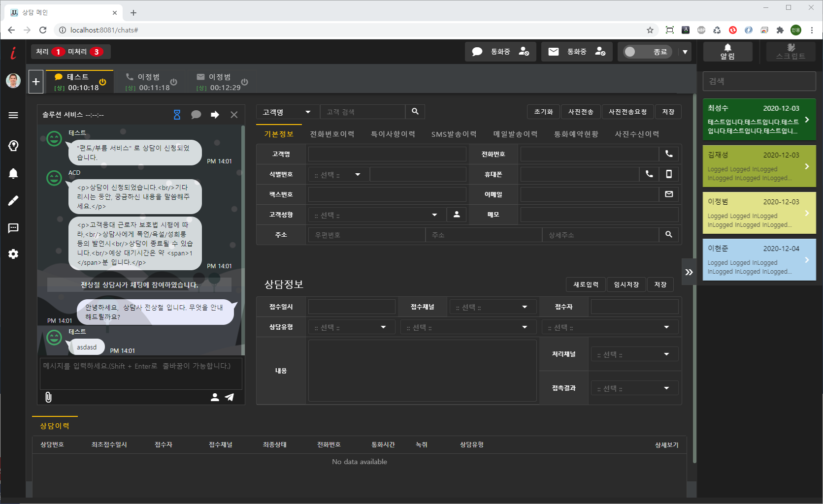Open the notification bell in left sidebar
The image size is (823, 504).
pos(13,173)
